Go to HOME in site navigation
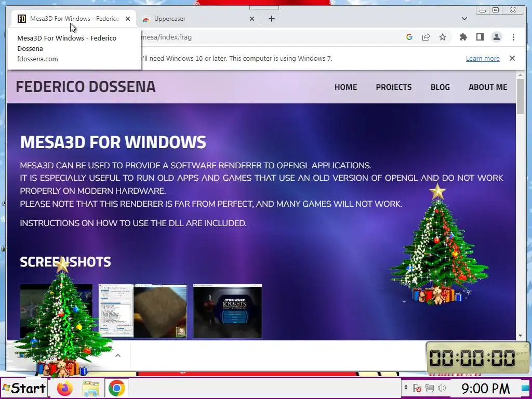This screenshot has width=532, height=399. tap(345, 87)
